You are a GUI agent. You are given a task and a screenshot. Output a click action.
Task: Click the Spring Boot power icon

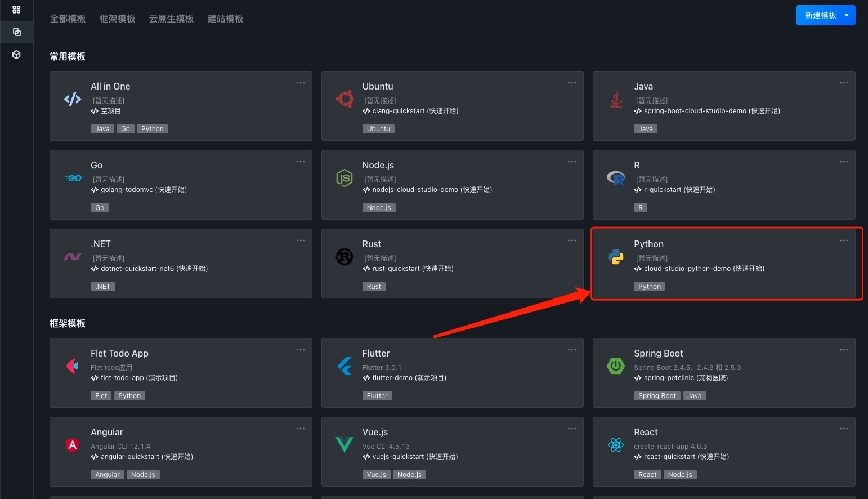(616, 366)
